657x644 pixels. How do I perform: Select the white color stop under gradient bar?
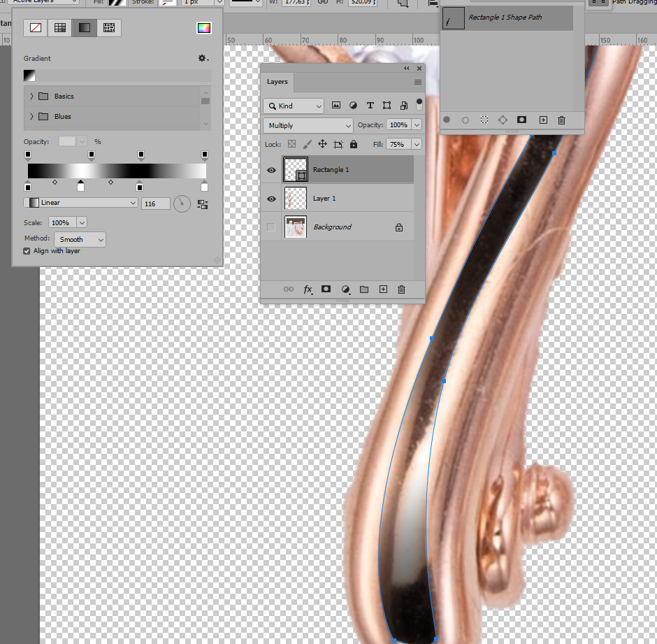(x=80, y=185)
